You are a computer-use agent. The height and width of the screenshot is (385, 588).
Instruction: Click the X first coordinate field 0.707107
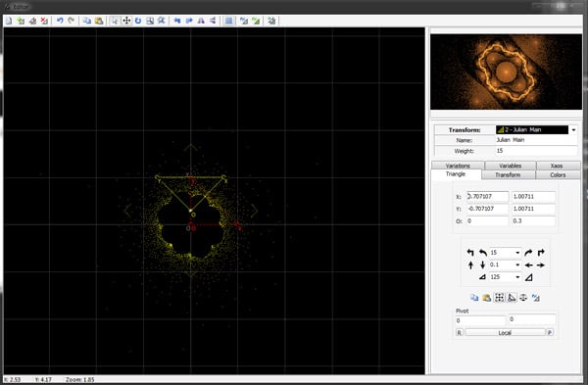[487, 197]
